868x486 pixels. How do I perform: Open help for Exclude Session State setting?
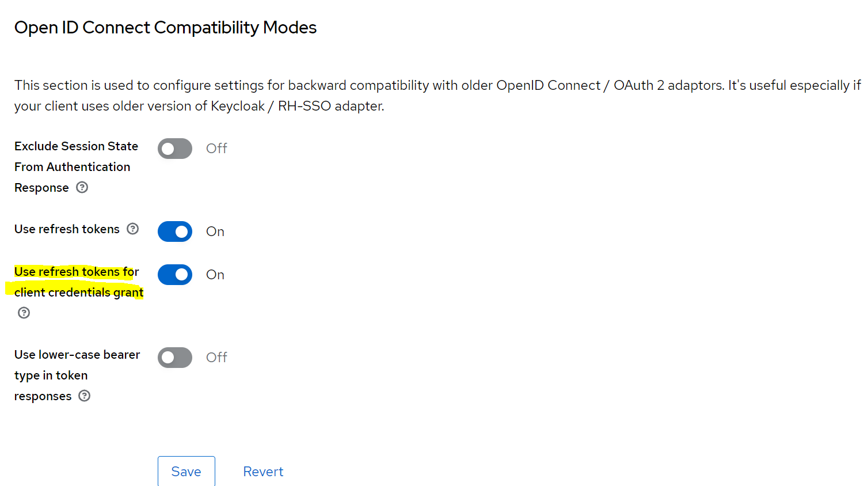[82, 187]
